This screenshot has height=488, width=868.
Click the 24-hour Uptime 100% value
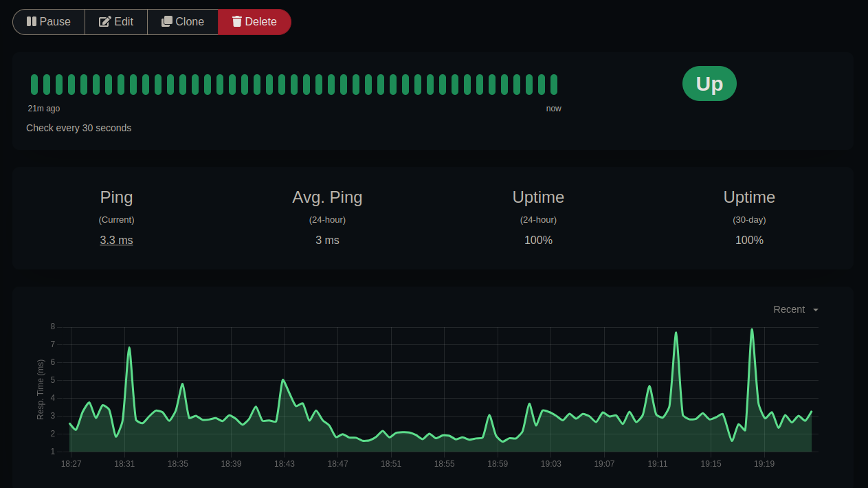538,240
